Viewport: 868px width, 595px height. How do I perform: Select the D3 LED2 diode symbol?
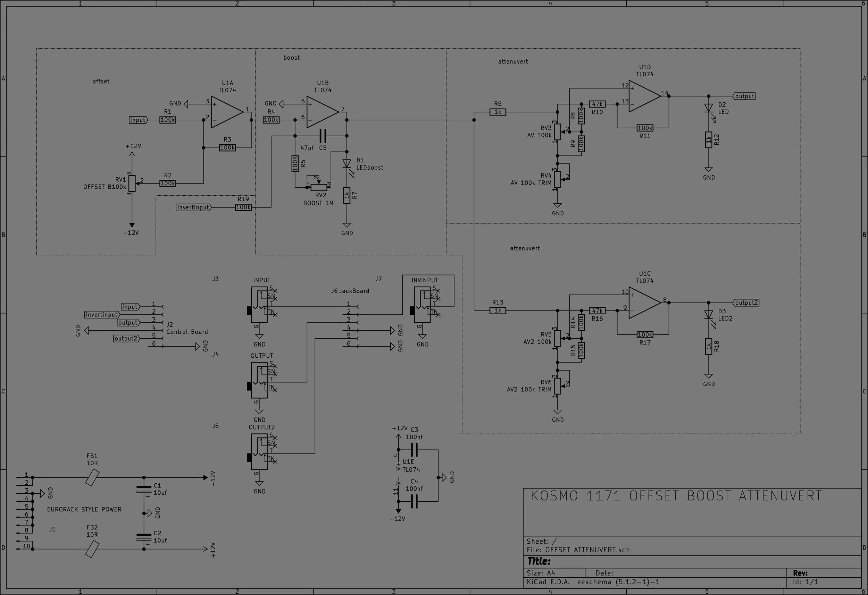tap(709, 315)
